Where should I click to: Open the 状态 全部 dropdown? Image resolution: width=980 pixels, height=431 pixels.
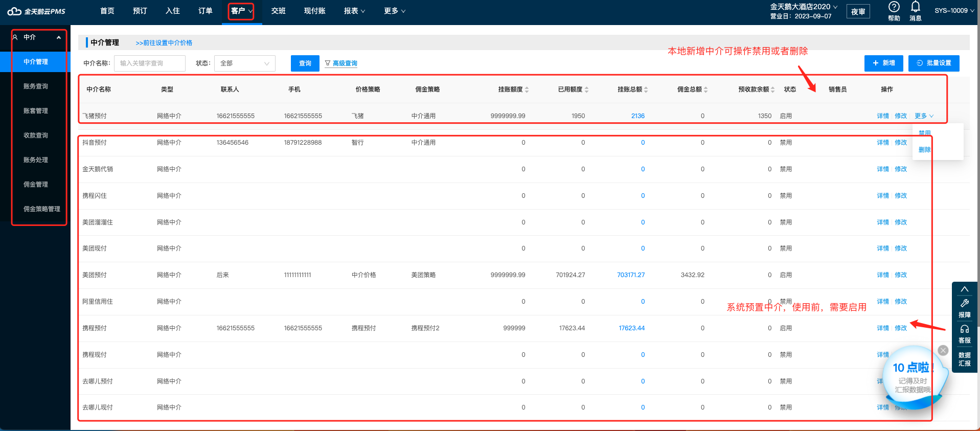point(244,63)
